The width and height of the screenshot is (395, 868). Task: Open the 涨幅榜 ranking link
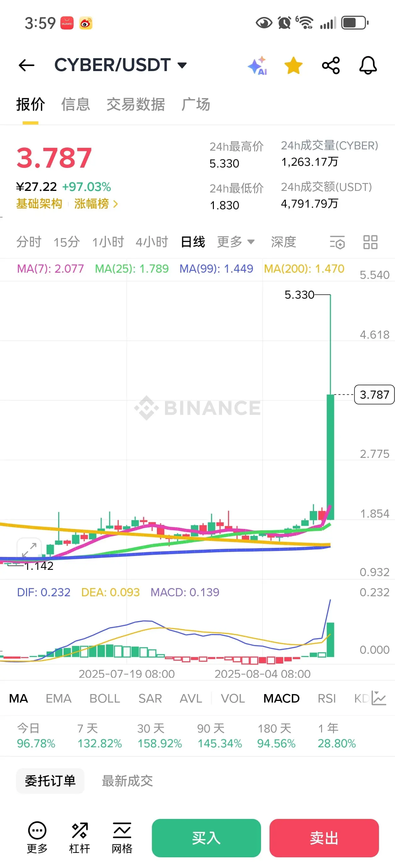(96, 203)
